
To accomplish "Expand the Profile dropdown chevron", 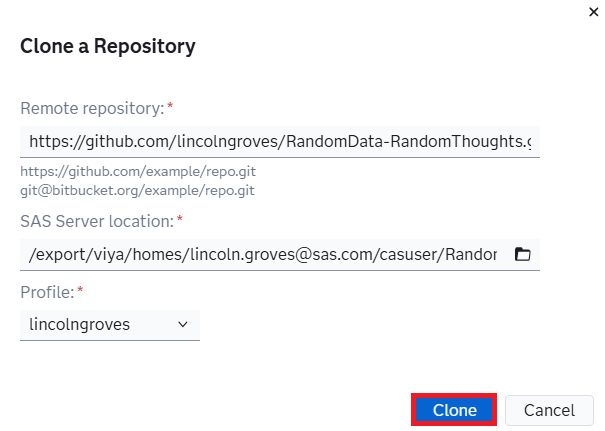I will pyautogui.click(x=183, y=325).
